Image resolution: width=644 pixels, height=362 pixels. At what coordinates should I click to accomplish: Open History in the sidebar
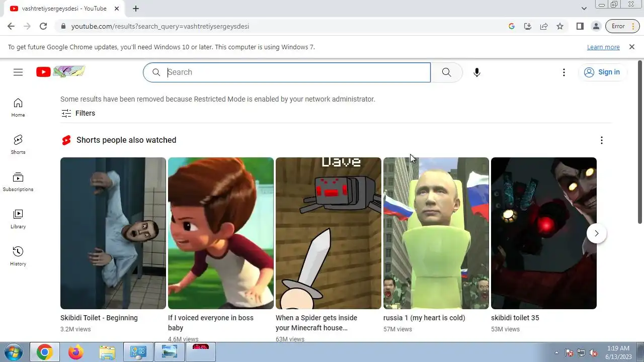point(18,256)
